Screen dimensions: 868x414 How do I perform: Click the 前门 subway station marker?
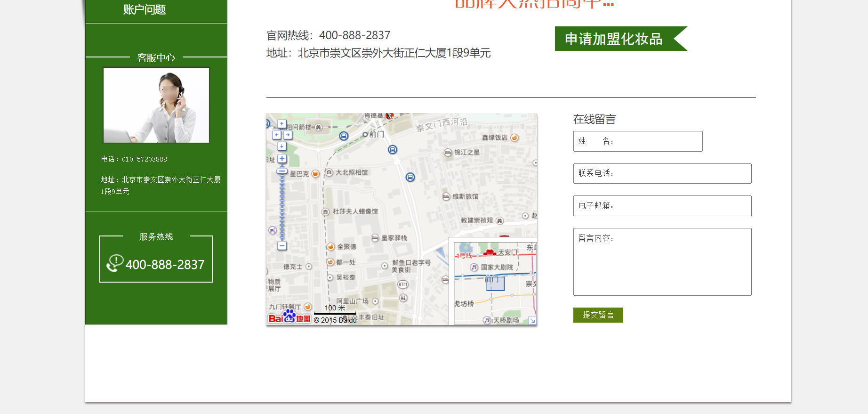click(x=365, y=135)
